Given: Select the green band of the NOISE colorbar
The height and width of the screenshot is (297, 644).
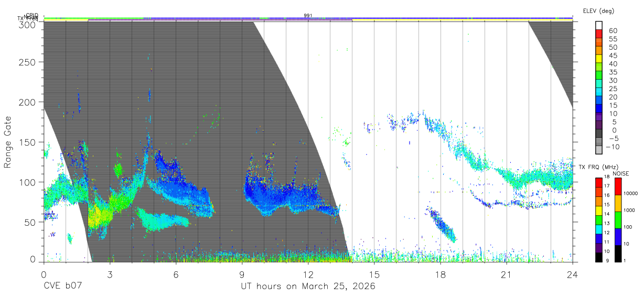Looking at the screenshot, I should pos(618,220).
